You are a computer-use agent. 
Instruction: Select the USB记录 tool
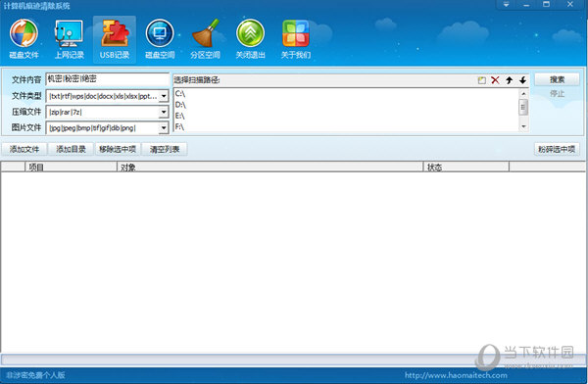coord(115,39)
